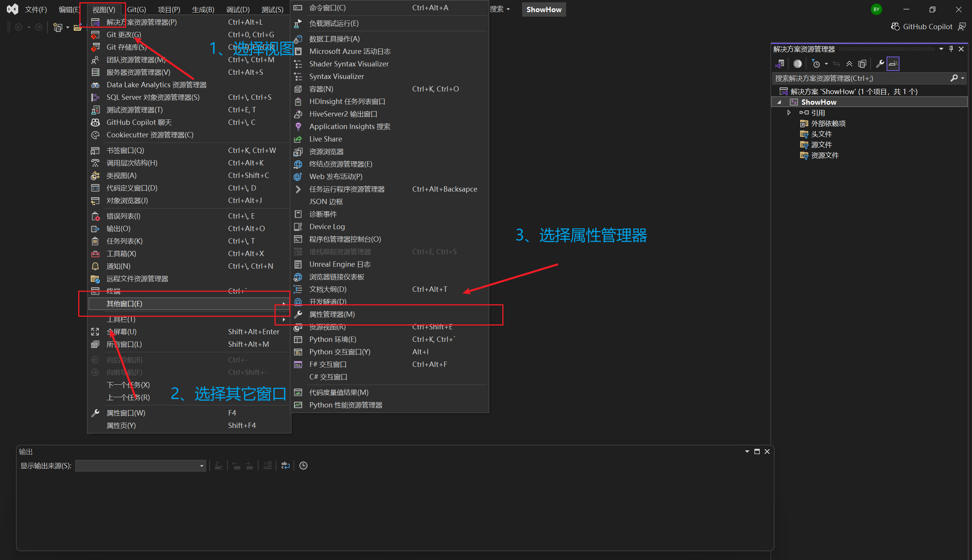Image resolution: width=972 pixels, height=560 pixels.
Task: Click the BY account avatar badge
Action: [x=876, y=9]
